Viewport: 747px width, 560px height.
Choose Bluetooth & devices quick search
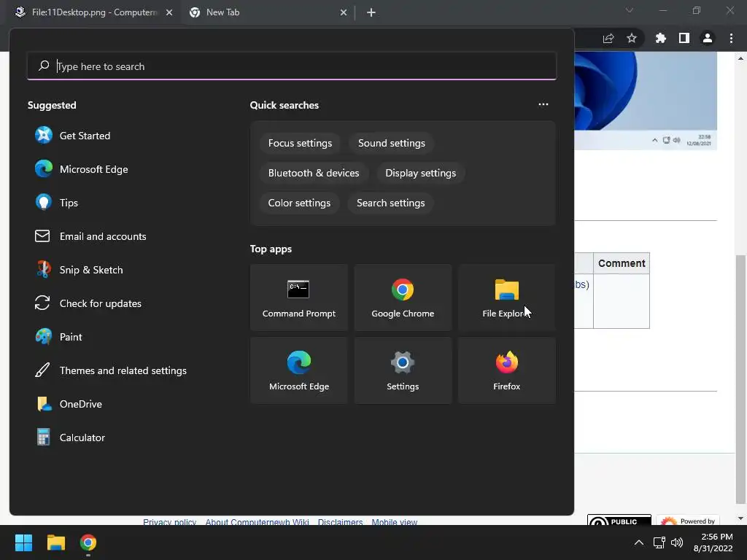click(x=314, y=174)
